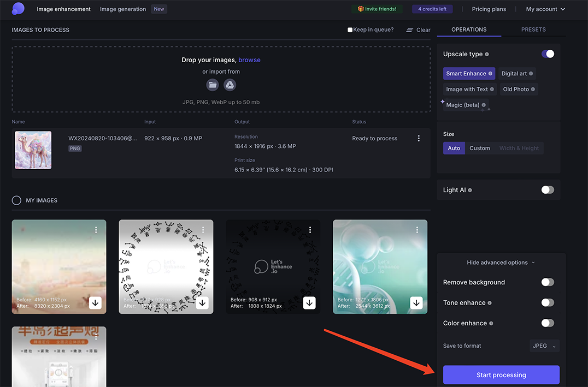The image size is (588, 387).
Task: Open three-dot menu for the queued camel image
Action: tap(419, 139)
